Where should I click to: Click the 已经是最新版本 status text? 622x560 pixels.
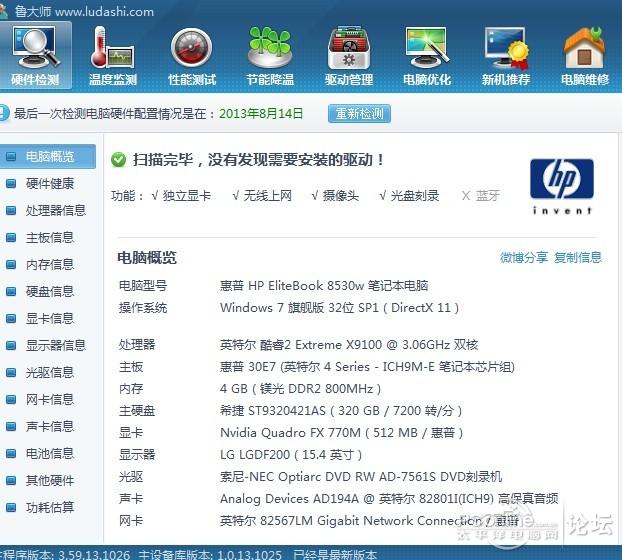click(x=335, y=554)
